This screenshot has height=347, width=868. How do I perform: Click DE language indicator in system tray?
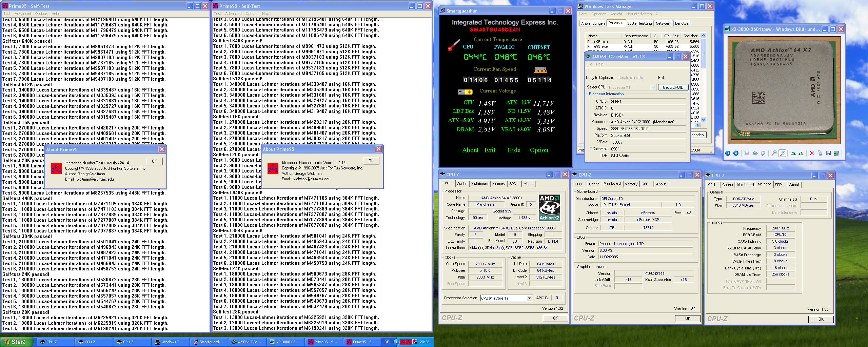coord(387,342)
